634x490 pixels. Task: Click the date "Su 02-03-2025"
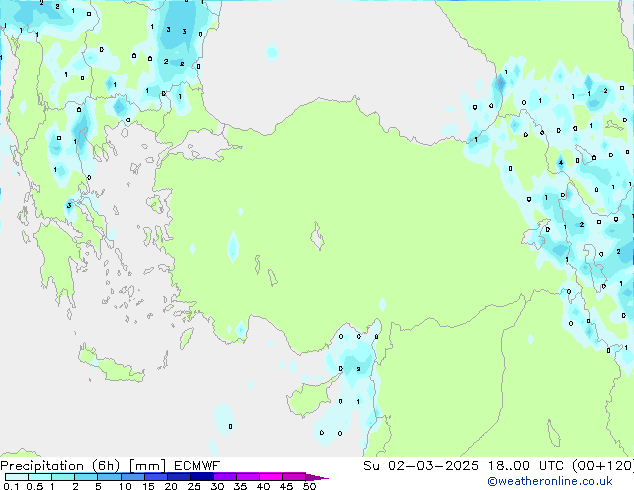click(x=421, y=466)
